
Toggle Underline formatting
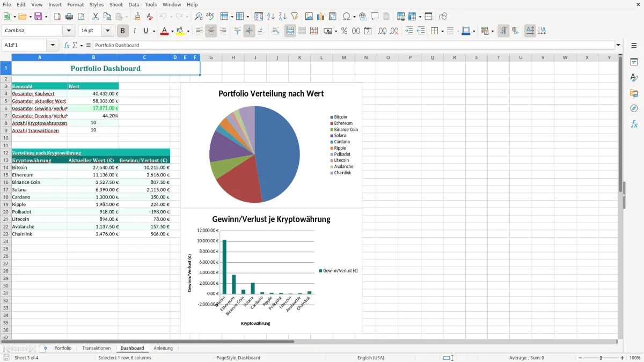pyautogui.click(x=145, y=31)
